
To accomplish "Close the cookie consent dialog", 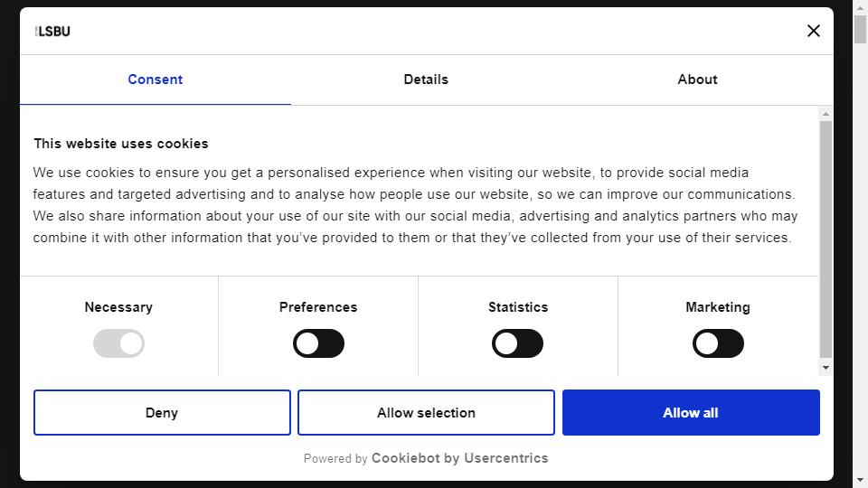I will tap(813, 31).
